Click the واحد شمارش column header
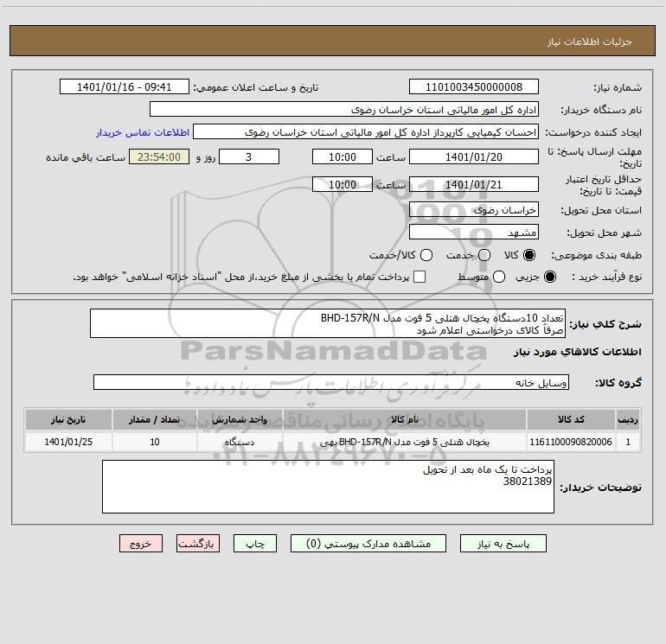 [240, 419]
